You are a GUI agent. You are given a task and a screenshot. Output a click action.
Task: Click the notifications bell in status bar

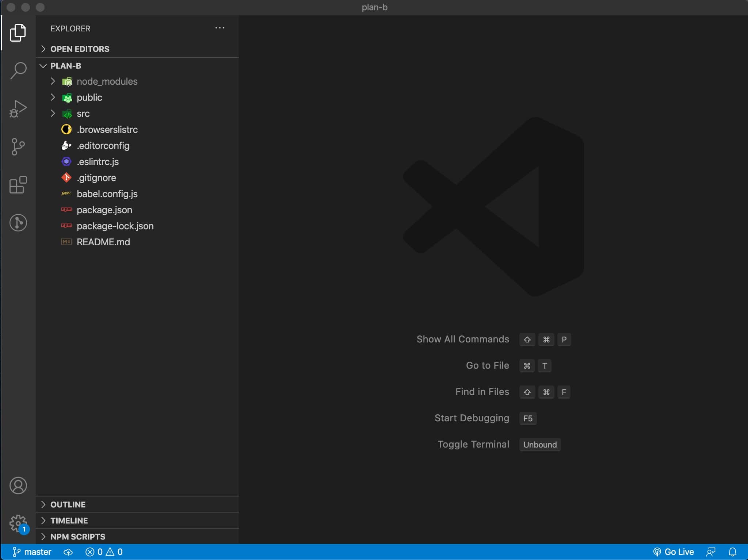pyautogui.click(x=732, y=552)
